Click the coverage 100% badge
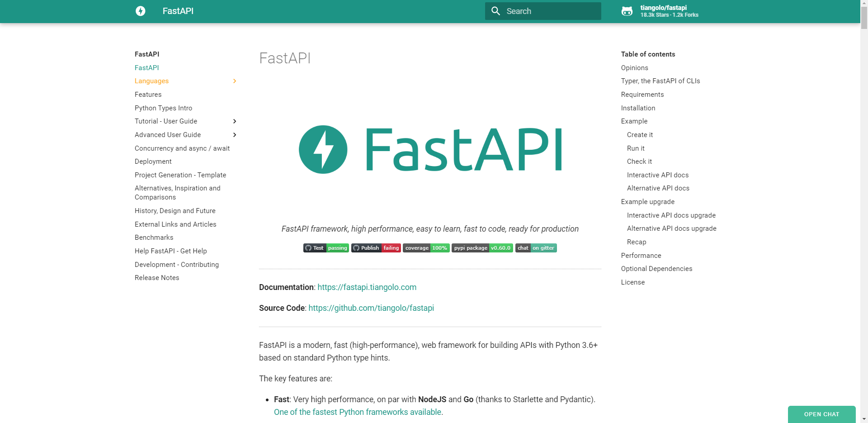The image size is (868, 423). tap(426, 248)
